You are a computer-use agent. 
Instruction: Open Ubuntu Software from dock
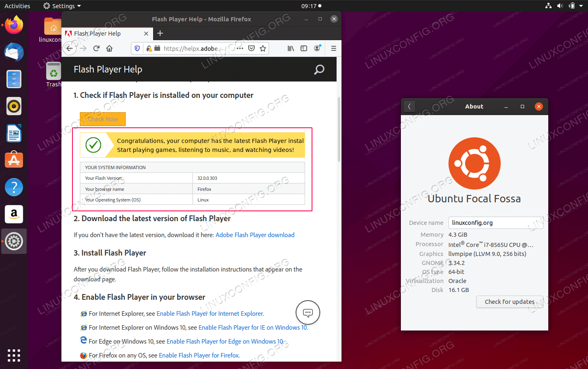point(14,160)
